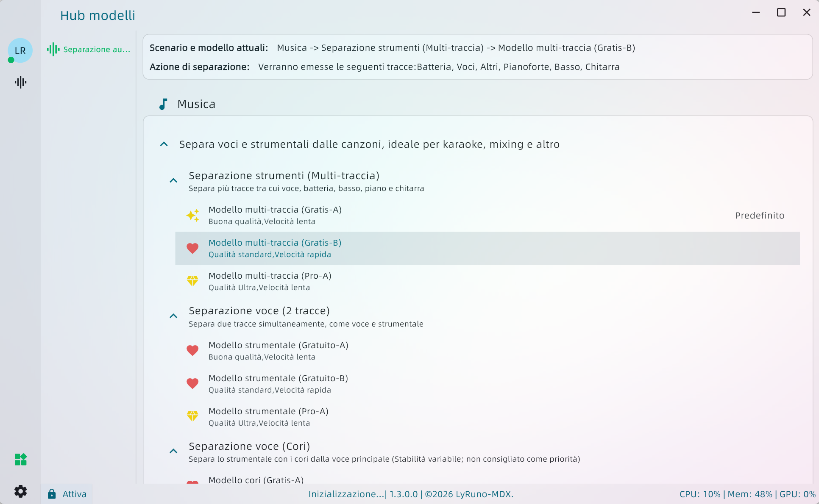Collapse Separazione voce (2 tracce) group
This screenshot has width=819, height=504.
pyautogui.click(x=173, y=316)
